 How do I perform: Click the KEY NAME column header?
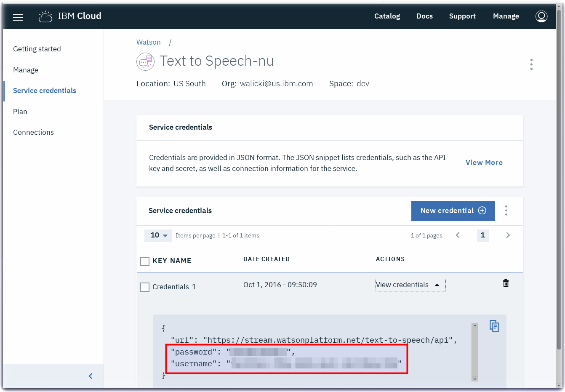tap(172, 261)
